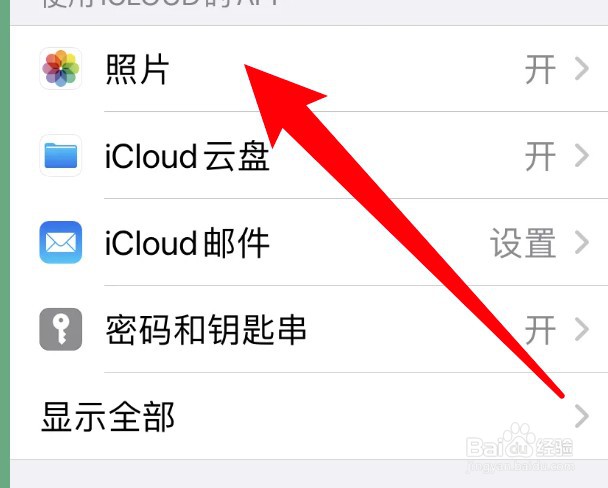Image resolution: width=608 pixels, height=488 pixels.
Task: Select the iCloud邮件 row label
Action: pos(187,243)
